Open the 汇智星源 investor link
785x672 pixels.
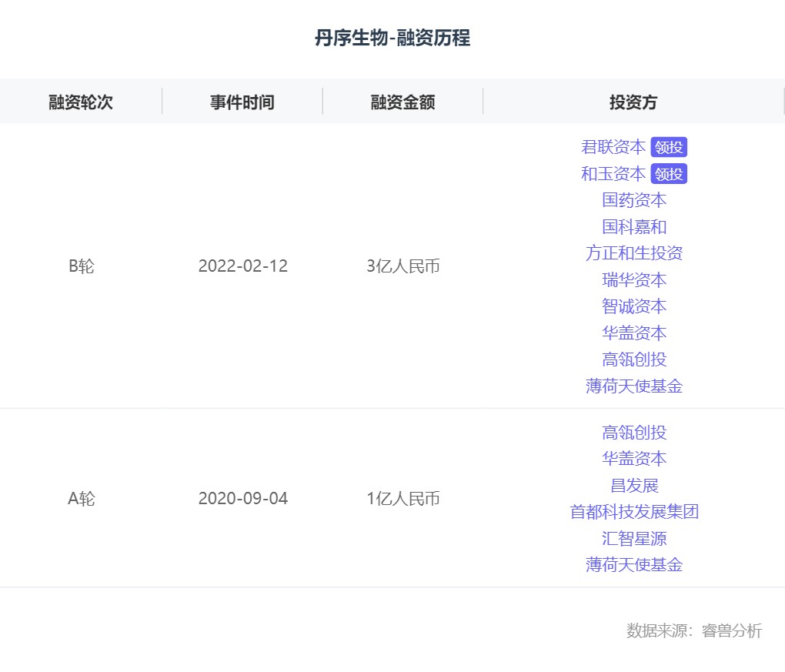tap(634, 538)
